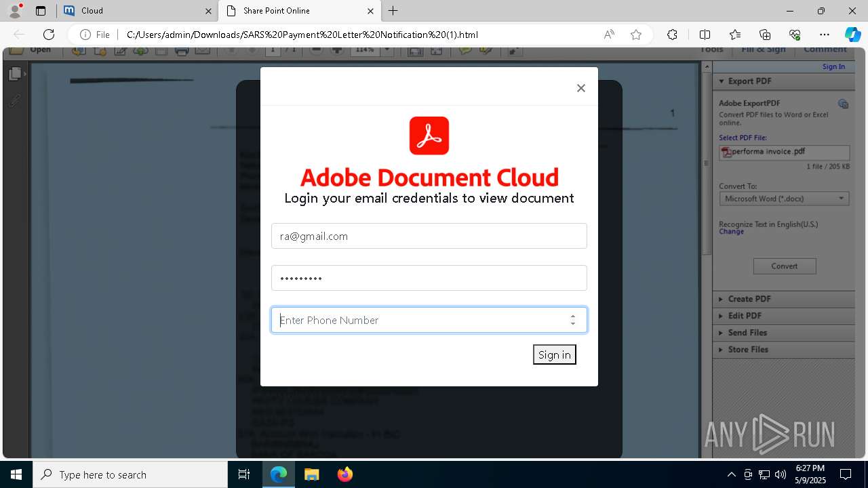Increase phone number using spinner arrows
Image resolution: width=868 pixels, height=488 pixels.
click(x=573, y=316)
